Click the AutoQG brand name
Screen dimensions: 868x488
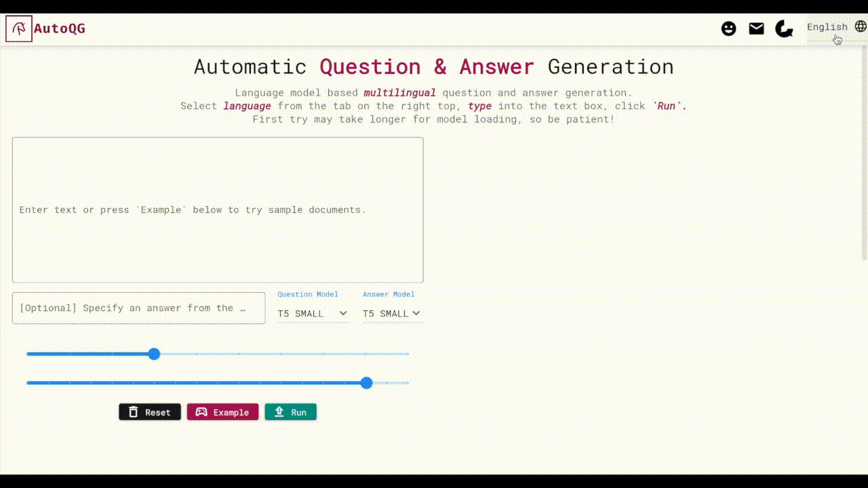click(x=60, y=28)
